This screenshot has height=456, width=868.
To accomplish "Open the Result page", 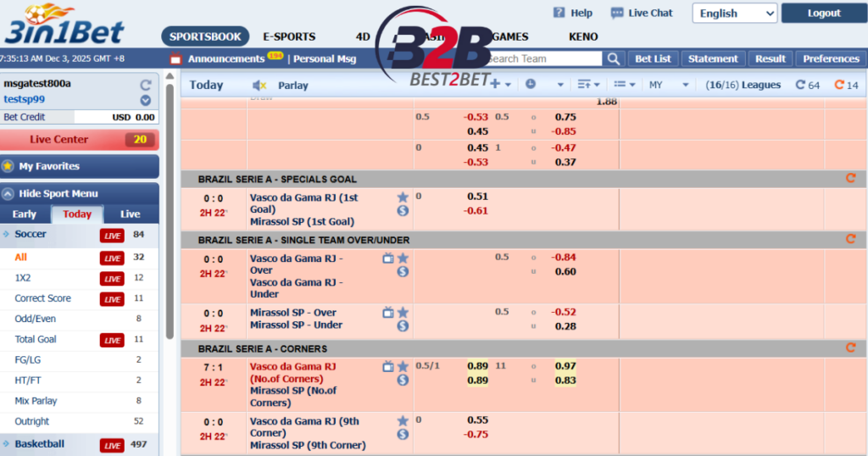I will point(770,58).
